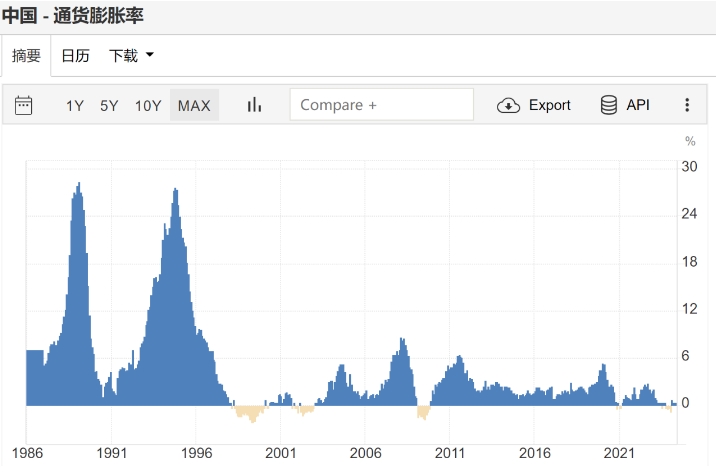Open the 日历 tab
The width and height of the screenshot is (716, 476).
click(x=75, y=56)
